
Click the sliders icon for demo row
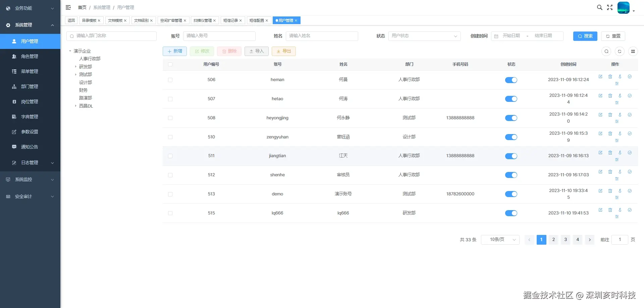616,198
